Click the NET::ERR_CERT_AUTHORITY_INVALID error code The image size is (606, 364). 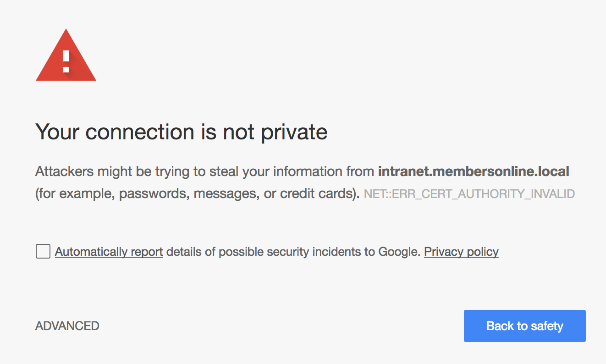pyautogui.click(x=469, y=194)
